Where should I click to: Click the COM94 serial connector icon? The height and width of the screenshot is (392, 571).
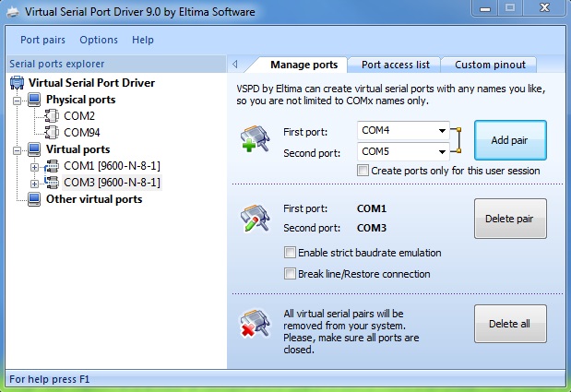pos(52,132)
